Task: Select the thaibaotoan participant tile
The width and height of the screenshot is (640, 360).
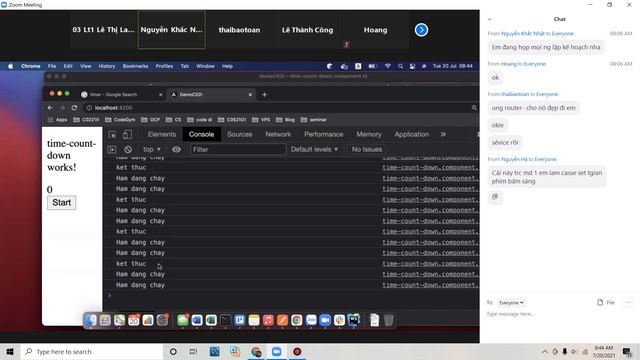Action: (x=239, y=30)
